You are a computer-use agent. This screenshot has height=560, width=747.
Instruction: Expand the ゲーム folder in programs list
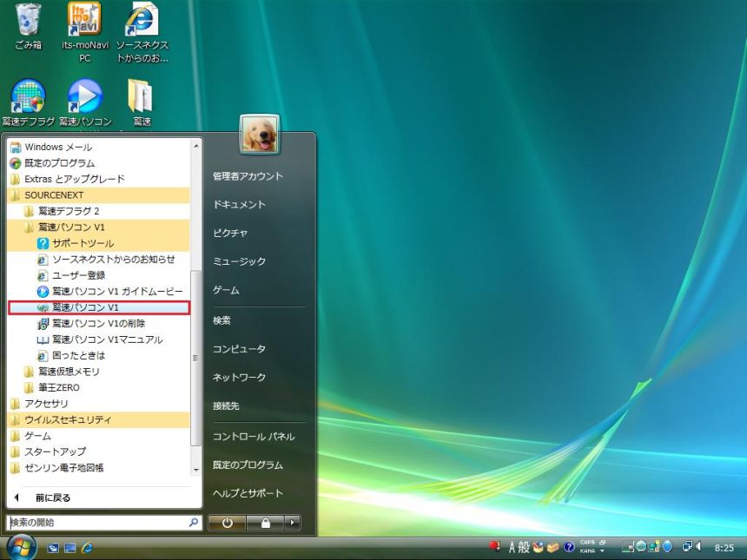pos(99,436)
